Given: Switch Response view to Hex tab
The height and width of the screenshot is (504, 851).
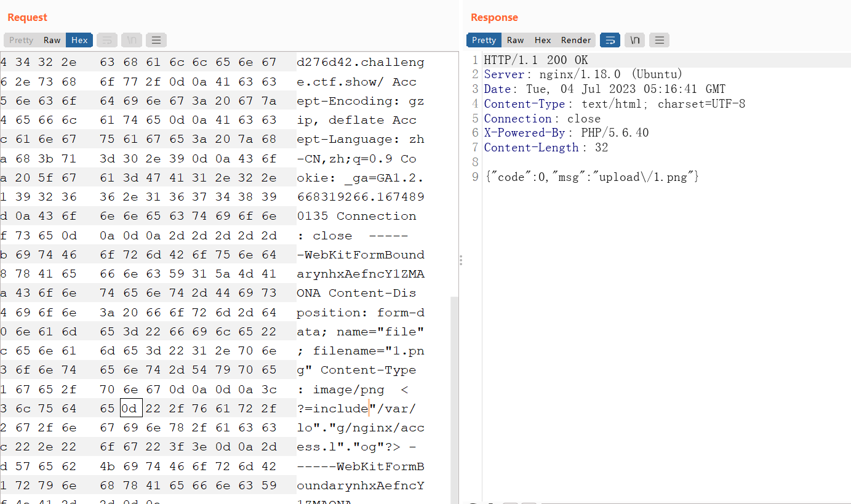Looking at the screenshot, I should [x=543, y=40].
